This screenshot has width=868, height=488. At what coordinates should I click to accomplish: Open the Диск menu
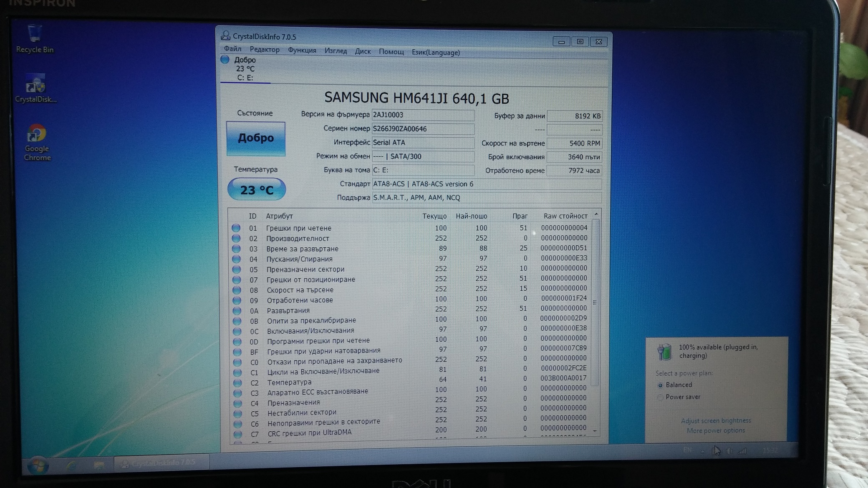[x=363, y=51]
